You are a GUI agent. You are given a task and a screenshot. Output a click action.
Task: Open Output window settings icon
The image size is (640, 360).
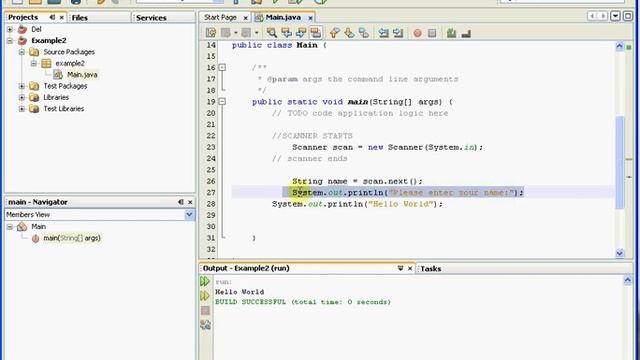coord(205,325)
